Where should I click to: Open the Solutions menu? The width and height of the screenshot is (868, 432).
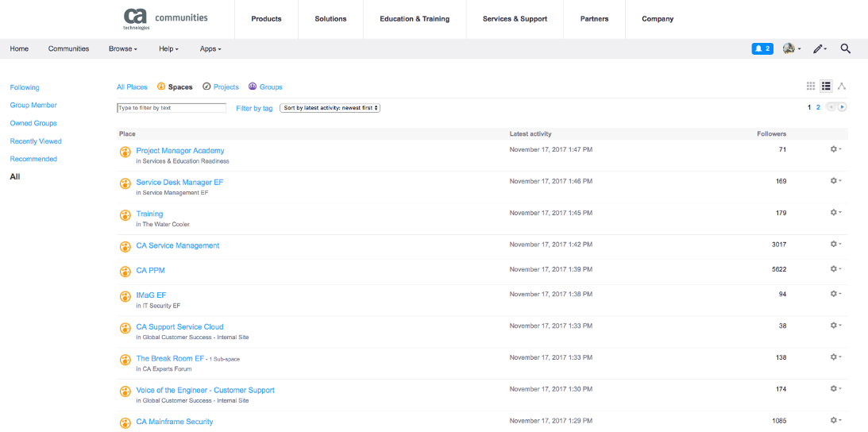pyautogui.click(x=330, y=19)
